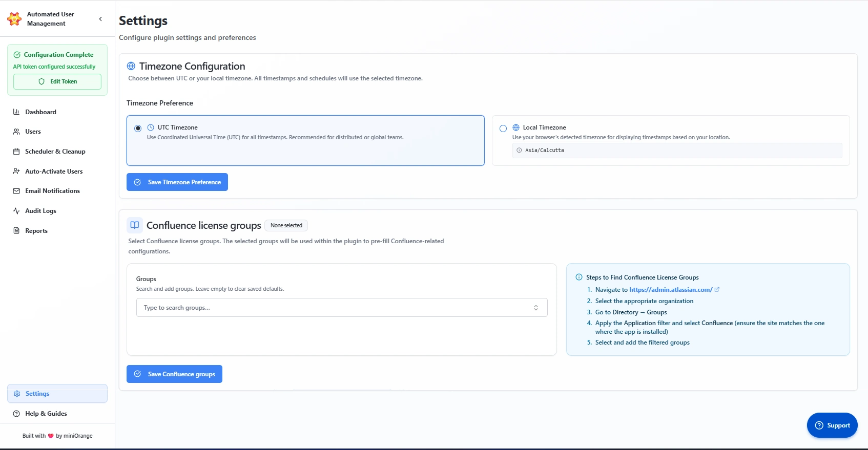Collapse the sidebar with the chevron arrow
This screenshot has height=450, width=868.
coord(100,19)
